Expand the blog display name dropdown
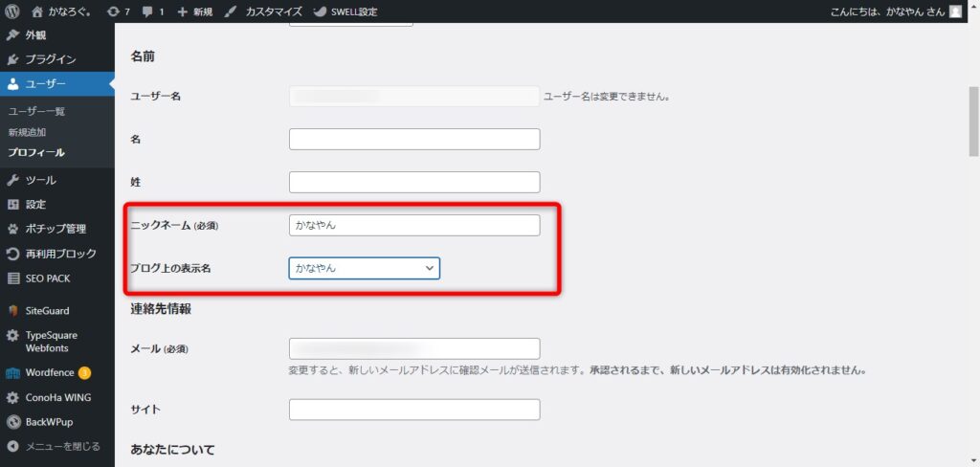980x467 pixels. (364, 269)
